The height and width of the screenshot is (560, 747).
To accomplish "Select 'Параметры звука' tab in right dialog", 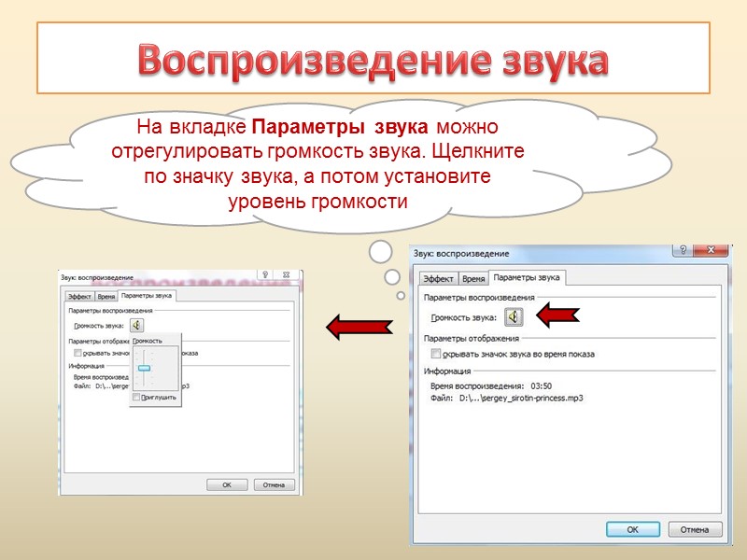I will [527, 277].
